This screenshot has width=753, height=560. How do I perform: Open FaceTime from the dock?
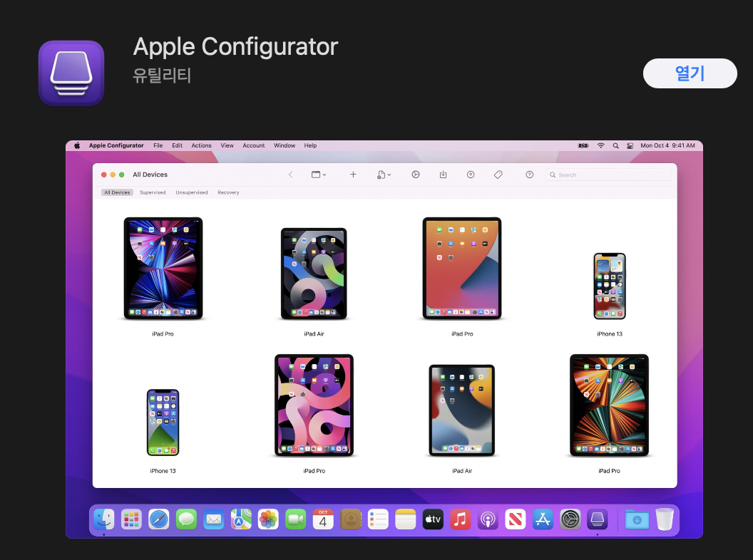296,519
